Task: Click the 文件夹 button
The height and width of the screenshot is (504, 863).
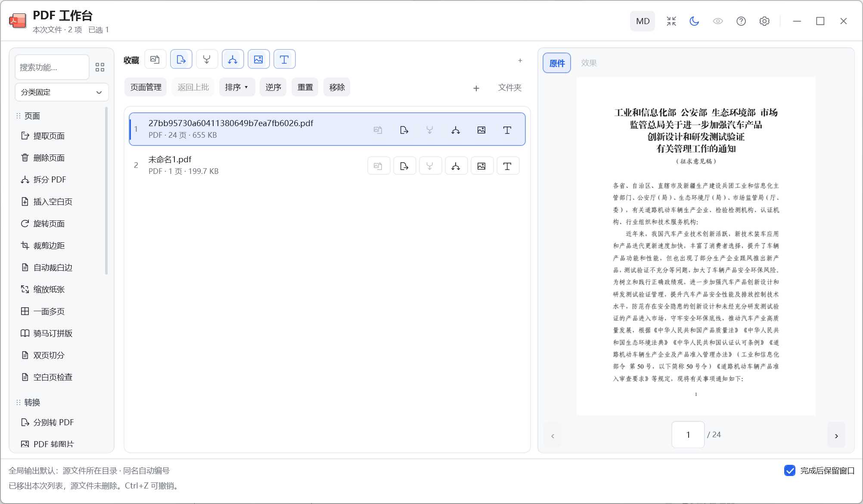Action: click(510, 88)
